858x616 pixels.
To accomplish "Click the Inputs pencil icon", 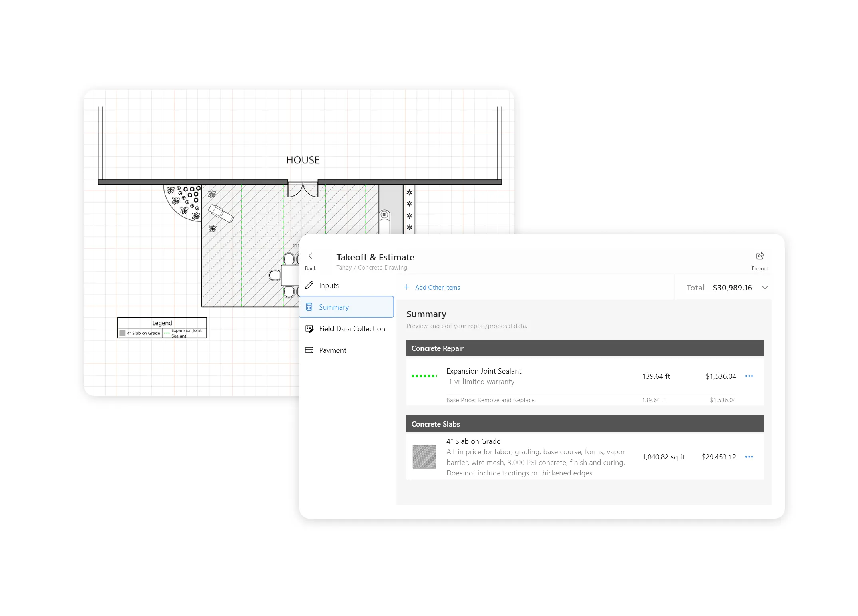I will click(x=309, y=285).
